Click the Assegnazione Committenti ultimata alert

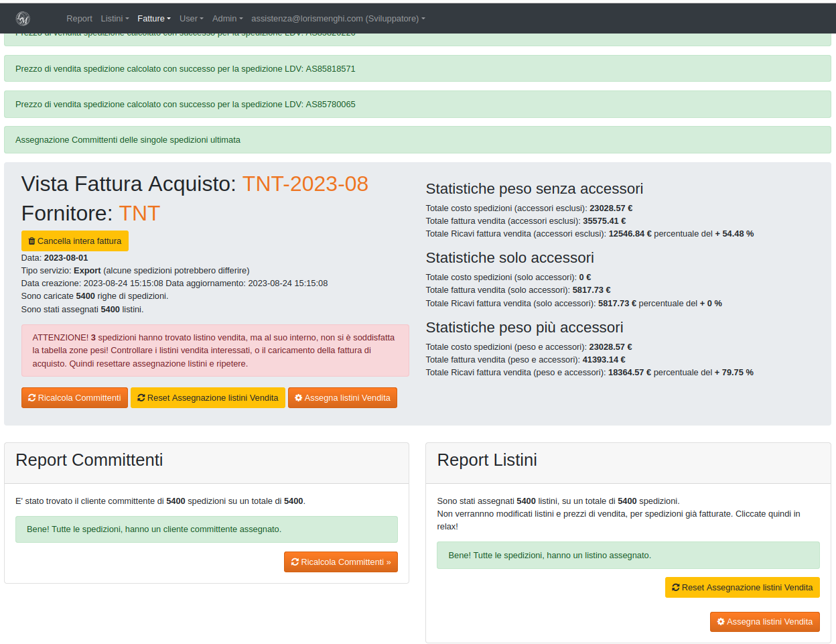[417, 140]
